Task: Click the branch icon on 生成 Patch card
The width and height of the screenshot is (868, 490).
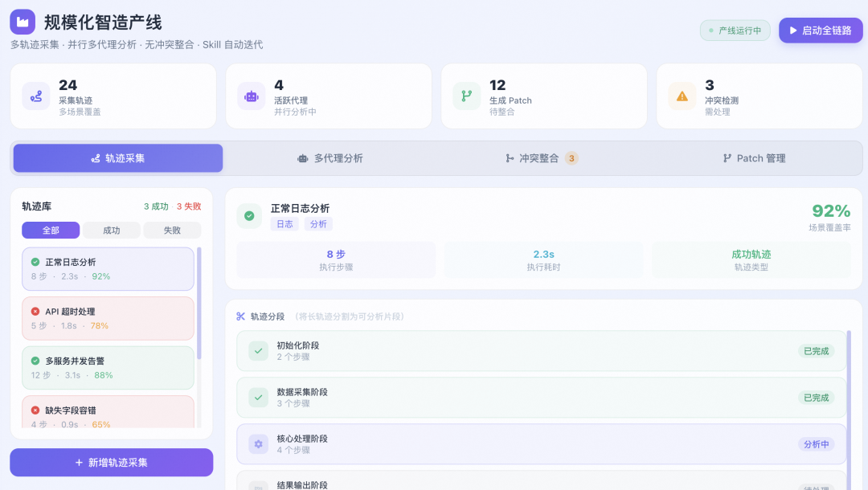Action: pyautogui.click(x=467, y=96)
